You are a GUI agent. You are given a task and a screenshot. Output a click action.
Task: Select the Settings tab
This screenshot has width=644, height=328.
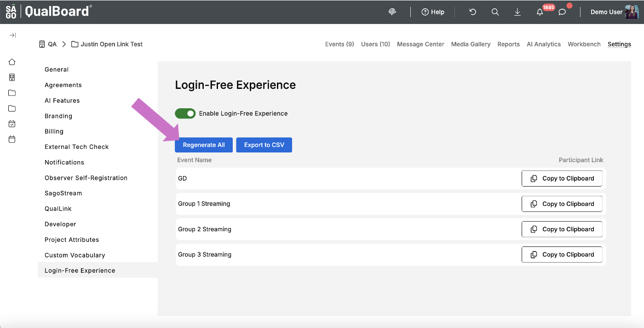(619, 44)
